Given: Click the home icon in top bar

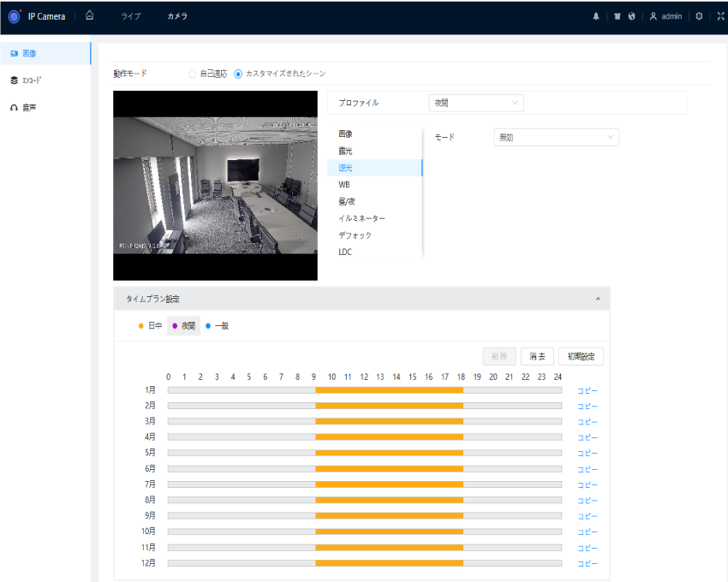Looking at the screenshot, I should [x=90, y=16].
